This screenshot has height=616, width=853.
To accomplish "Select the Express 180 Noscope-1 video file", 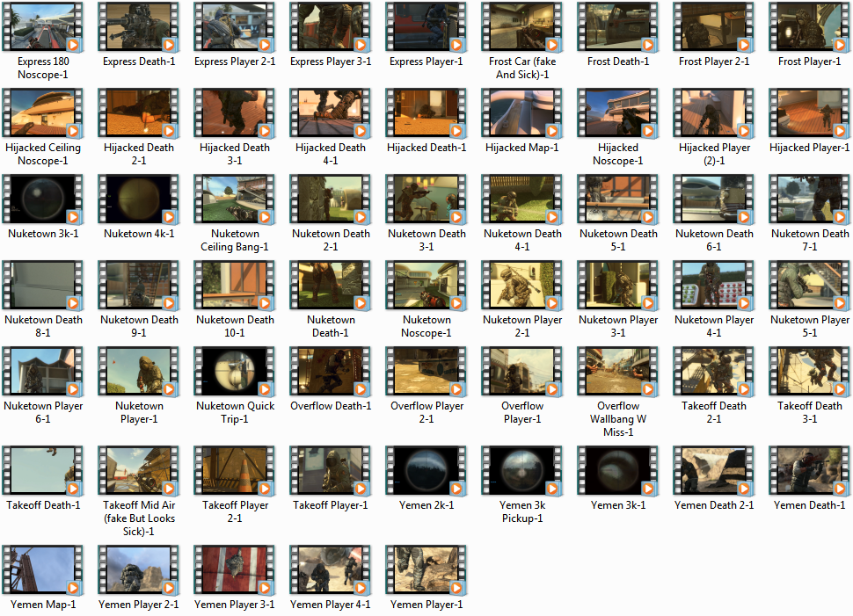I will click(43, 26).
